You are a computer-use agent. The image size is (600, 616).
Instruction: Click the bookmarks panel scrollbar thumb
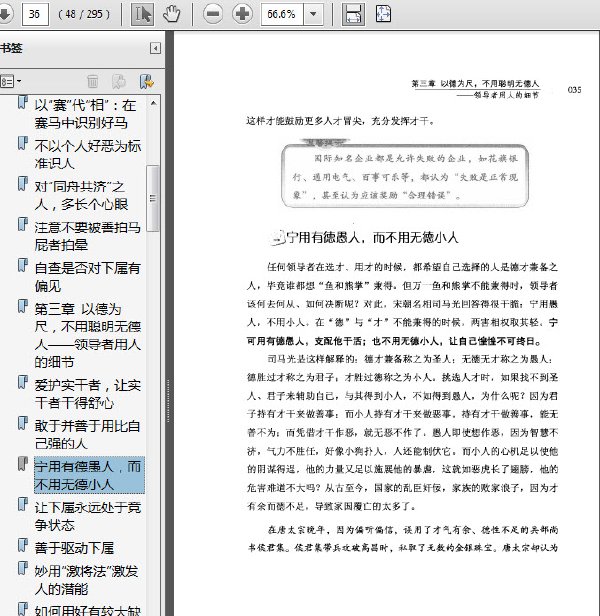153,198
